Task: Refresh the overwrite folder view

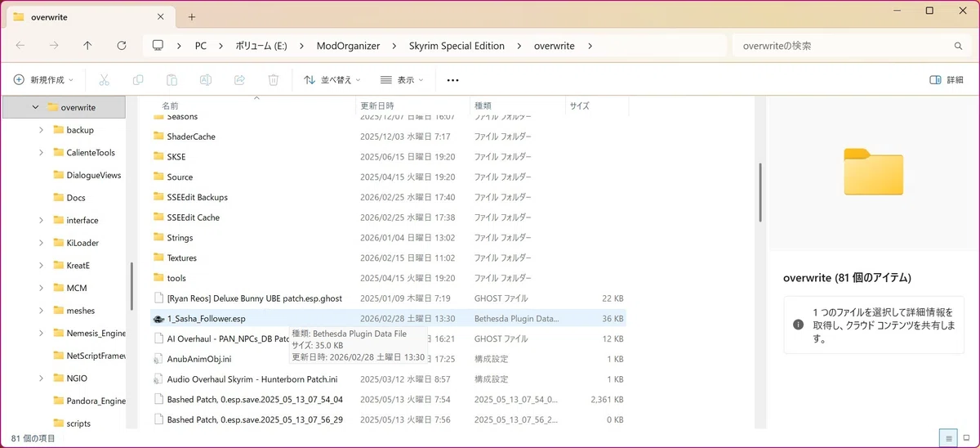Action: click(122, 46)
